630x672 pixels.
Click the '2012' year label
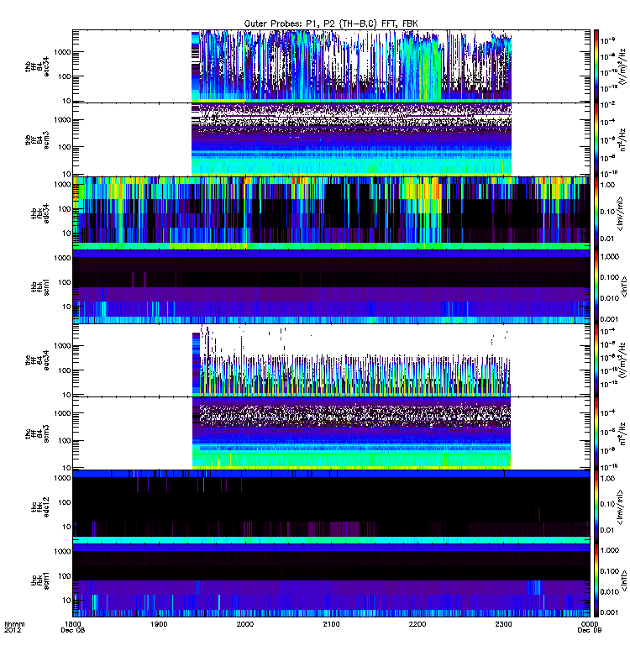(x=13, y=631)
